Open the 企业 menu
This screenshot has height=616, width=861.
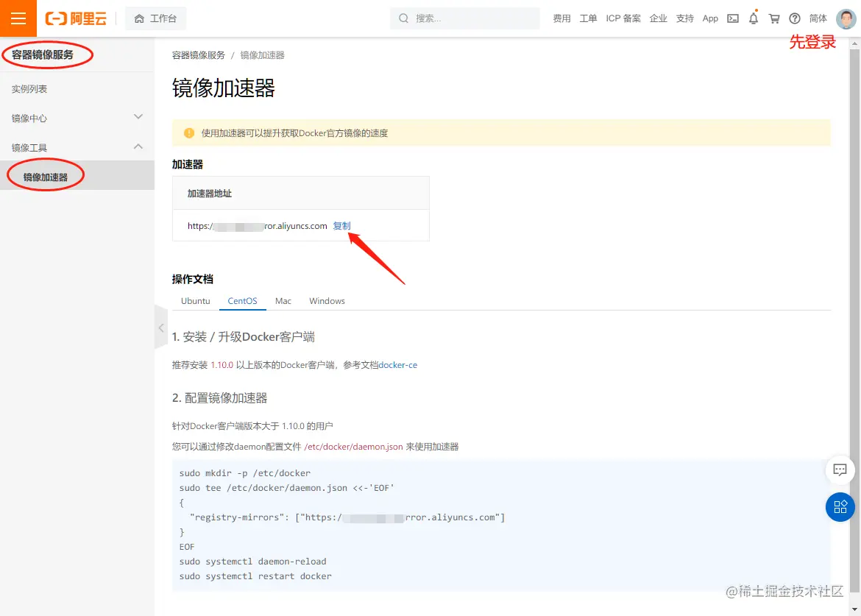pos(658,18)
